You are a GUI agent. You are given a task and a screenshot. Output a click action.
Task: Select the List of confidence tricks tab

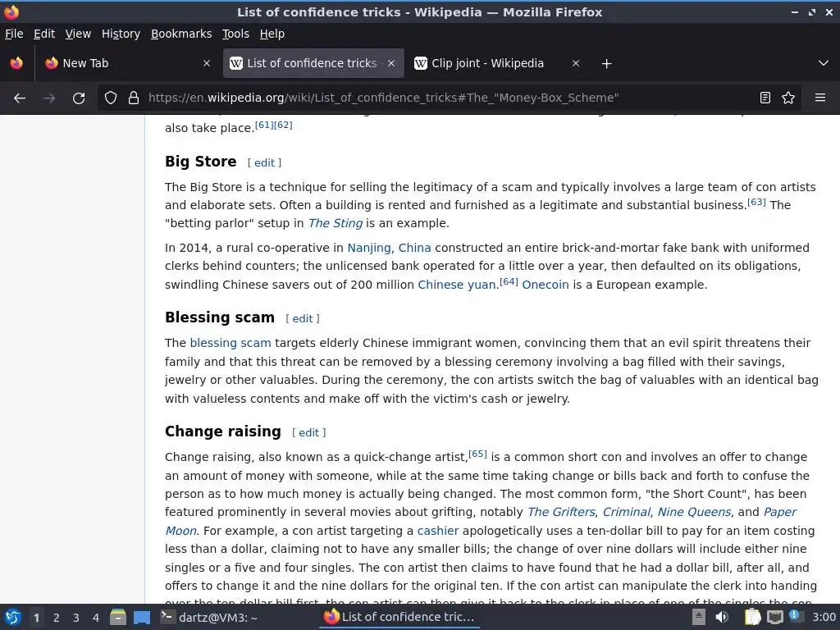(x=313, y=63)
